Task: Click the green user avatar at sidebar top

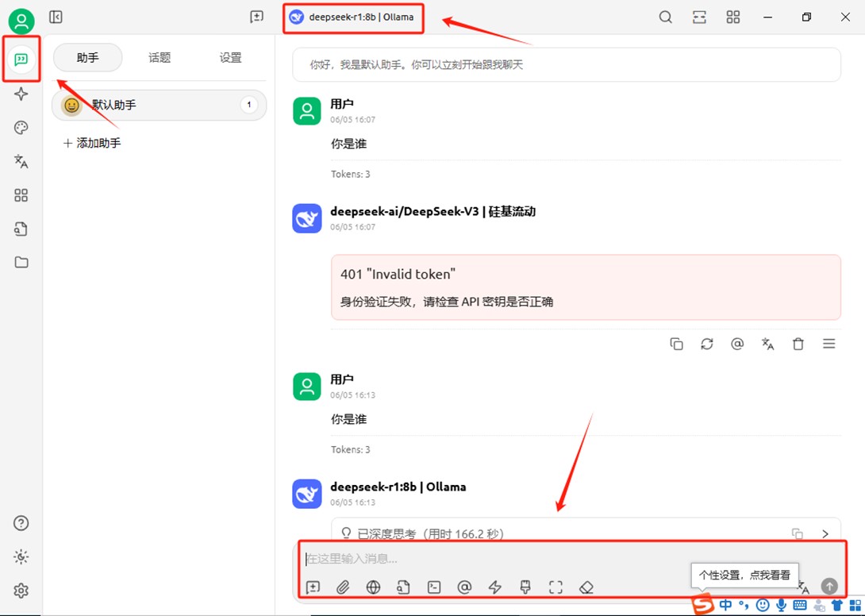Action: (x=21, y=21)
